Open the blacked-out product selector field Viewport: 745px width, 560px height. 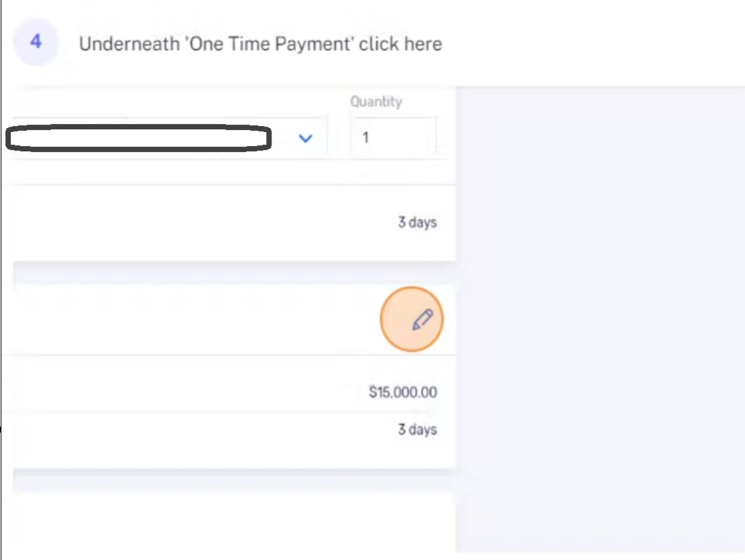click(139, 138)
